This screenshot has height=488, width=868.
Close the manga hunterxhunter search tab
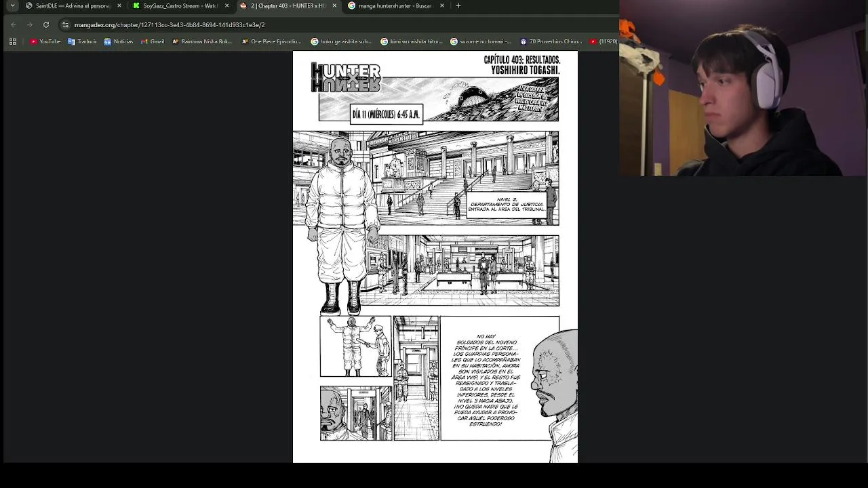pyautogui.click(x=442, y=5)
